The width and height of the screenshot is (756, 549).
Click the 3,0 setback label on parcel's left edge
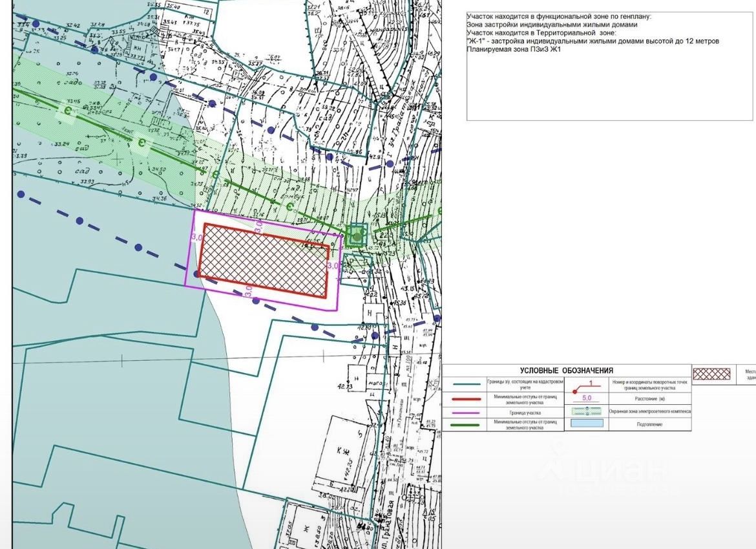[196, 238]
